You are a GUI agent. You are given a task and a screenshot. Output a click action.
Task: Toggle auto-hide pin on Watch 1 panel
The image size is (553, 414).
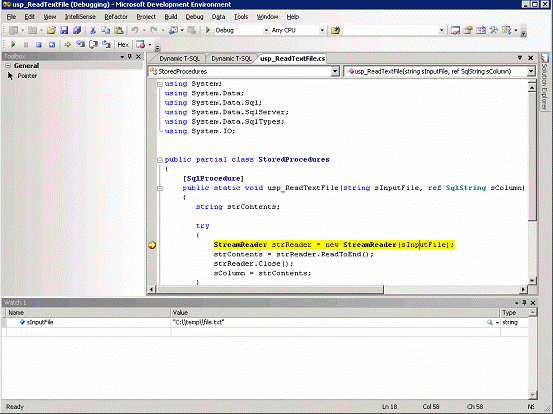tap(524, 303)
